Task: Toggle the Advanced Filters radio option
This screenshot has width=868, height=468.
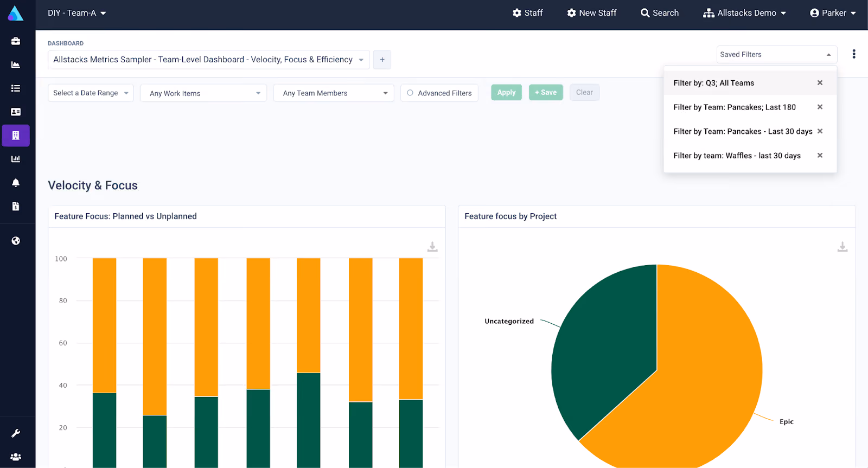Action: [x=410, y=93]
